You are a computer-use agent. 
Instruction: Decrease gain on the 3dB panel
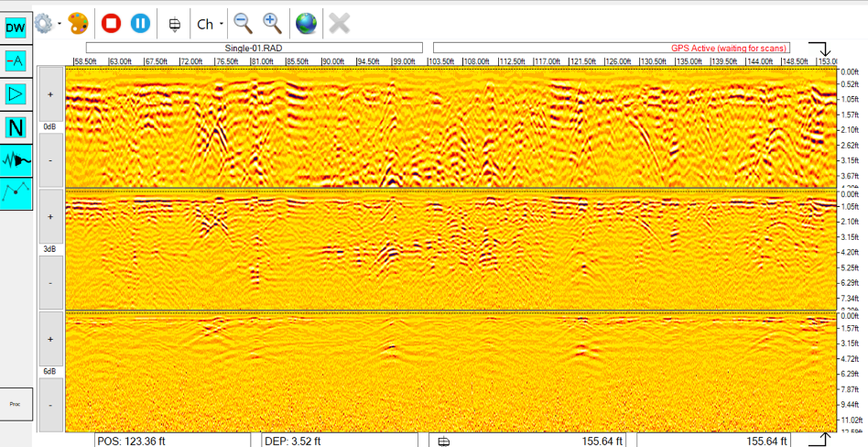coord(50,282)
